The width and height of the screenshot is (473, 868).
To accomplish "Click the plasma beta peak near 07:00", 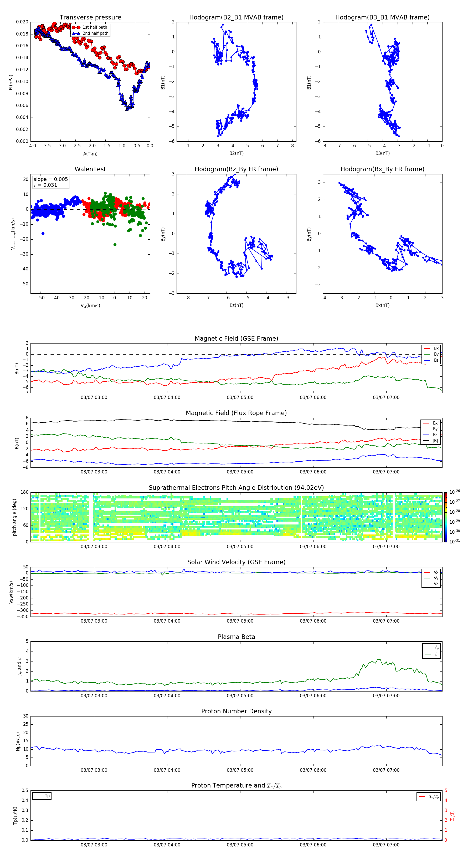I will click(379, 659).
